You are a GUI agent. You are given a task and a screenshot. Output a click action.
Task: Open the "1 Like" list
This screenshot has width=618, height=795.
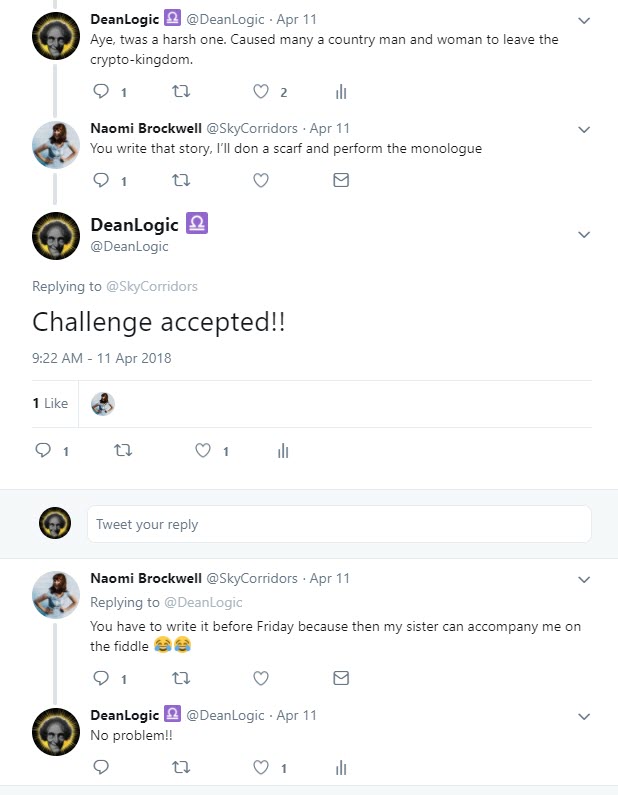coord(50,403)
